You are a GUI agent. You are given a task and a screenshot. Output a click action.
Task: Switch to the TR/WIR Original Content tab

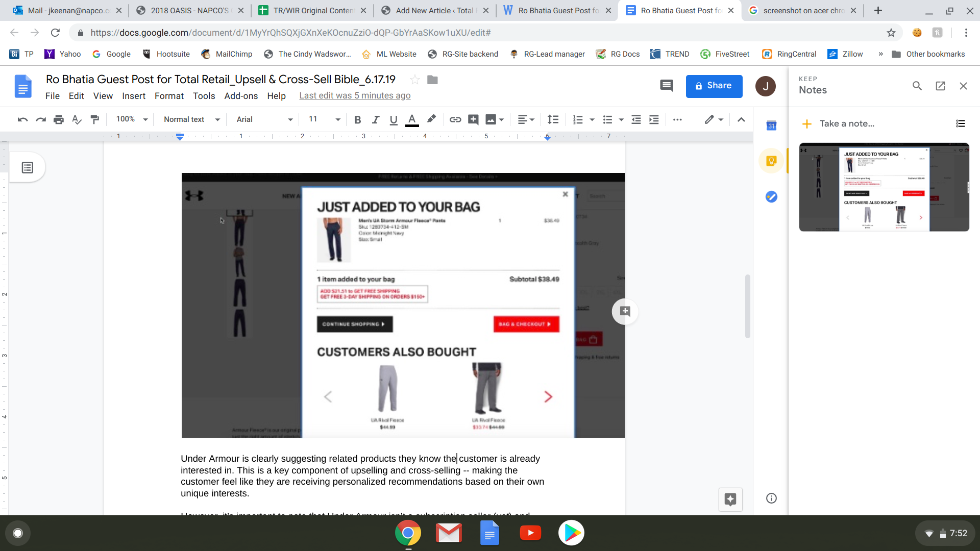click(x=311, y=10)
